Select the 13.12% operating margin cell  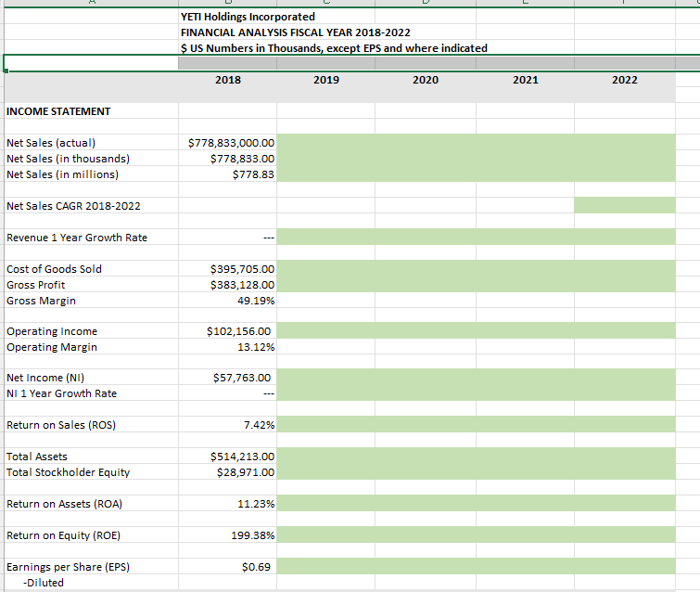pos(255,347)
